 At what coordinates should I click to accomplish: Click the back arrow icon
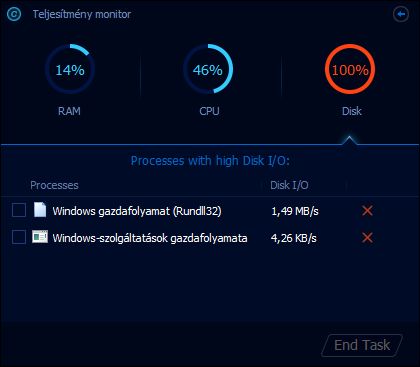tap(401, 14)
